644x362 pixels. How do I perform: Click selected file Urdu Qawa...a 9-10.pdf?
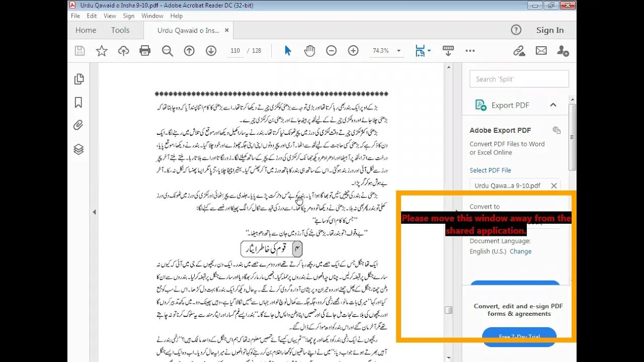pyautogui.click(x=507, y=186)
